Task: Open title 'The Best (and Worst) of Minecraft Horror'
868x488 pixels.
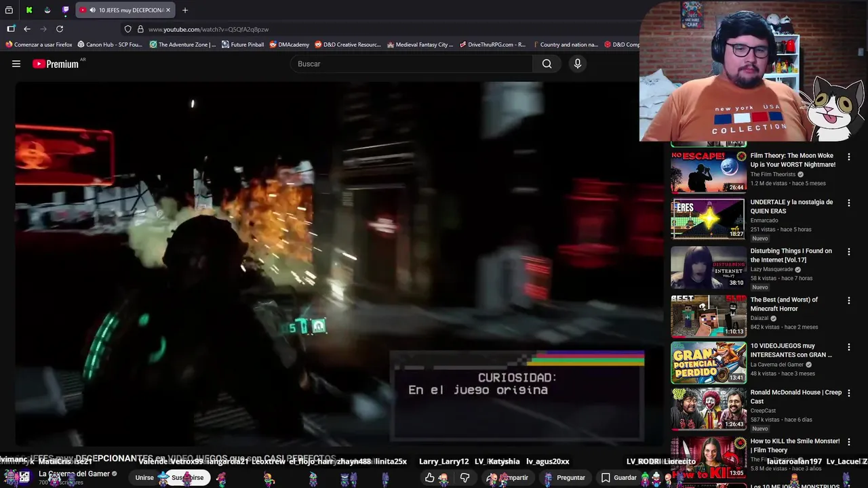Action: [784, 304]
